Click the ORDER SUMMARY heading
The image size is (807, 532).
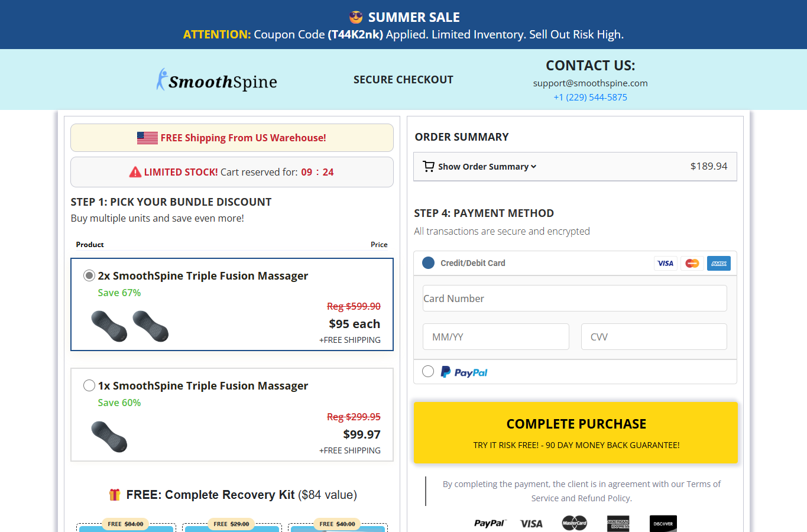tap(462, 137)
